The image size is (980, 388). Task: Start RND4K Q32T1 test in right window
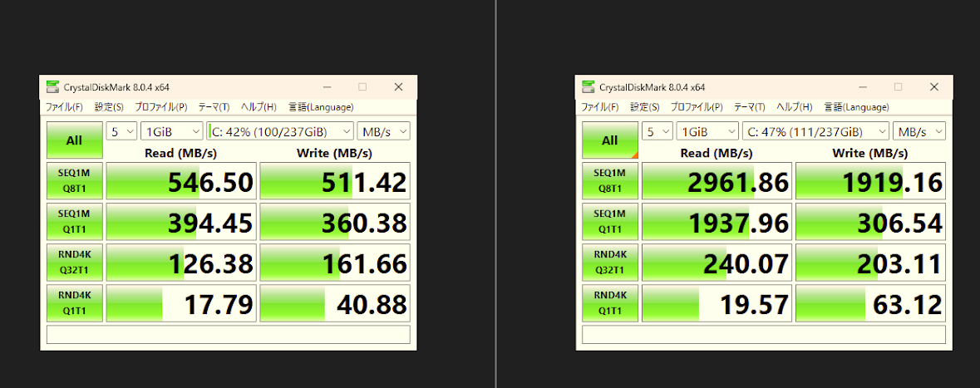[610, 262]
